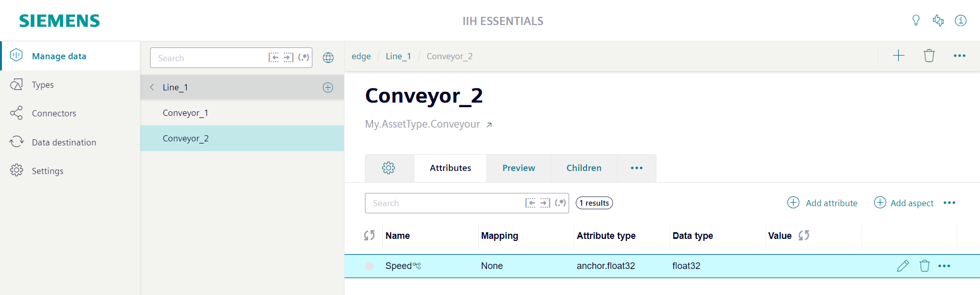Click the 1 results badge
The height and width of the screenshot is (295, 980).
[594, 203]
